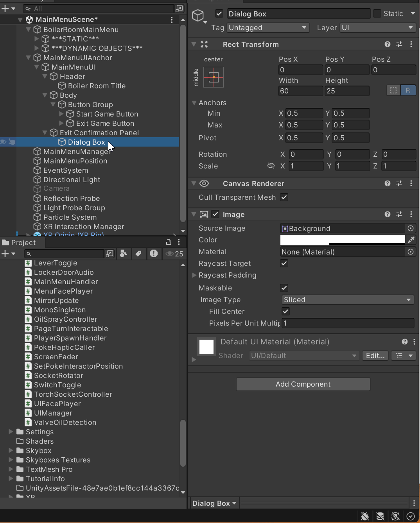Toggle Fill Center checkbox
The height and width of the screenshot is (523, 420).
[286, 312]
